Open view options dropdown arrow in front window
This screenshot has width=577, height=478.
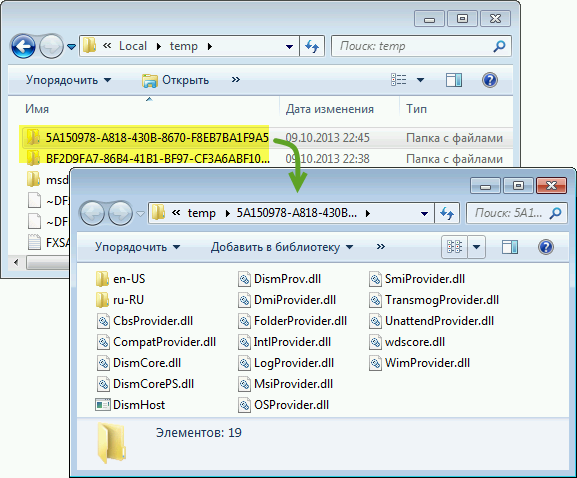pos(477,247)
